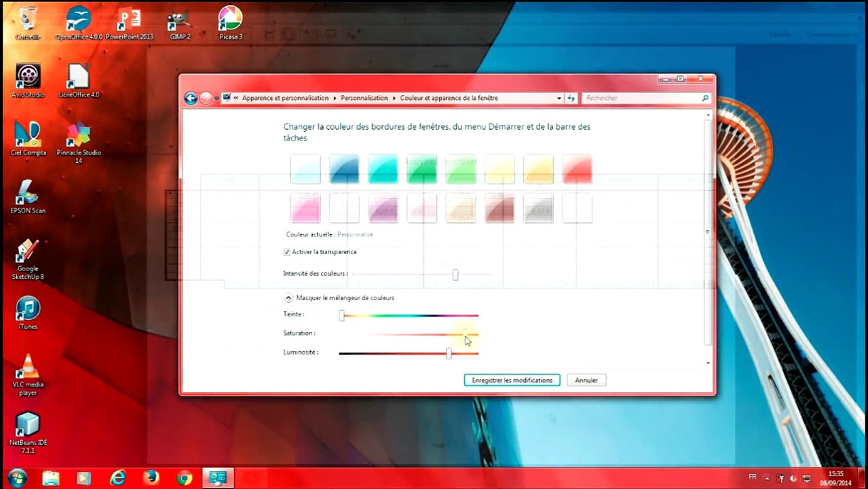The height and width of the screenshot is (489, 868).
Task: Click the active Personalization taskbar button
Action: 218,478
